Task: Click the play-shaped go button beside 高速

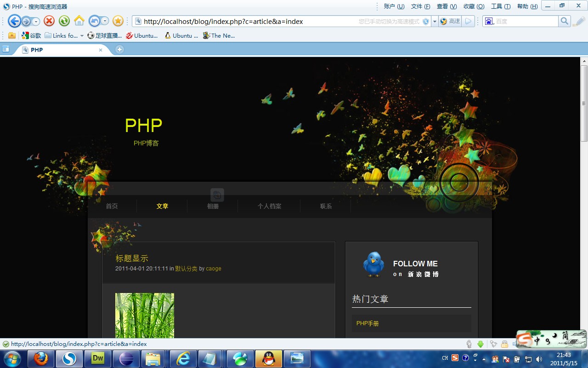Action: tap(468, 21)
